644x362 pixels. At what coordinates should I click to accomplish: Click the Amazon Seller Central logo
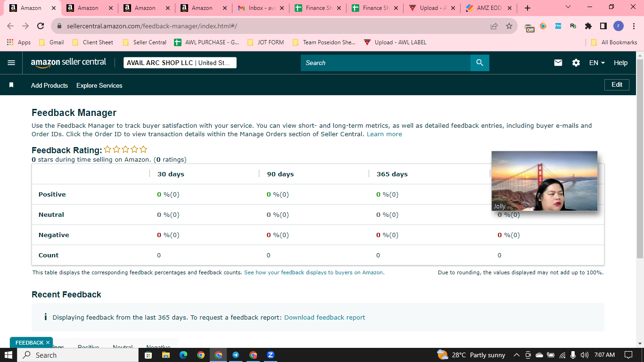(69, 63)
